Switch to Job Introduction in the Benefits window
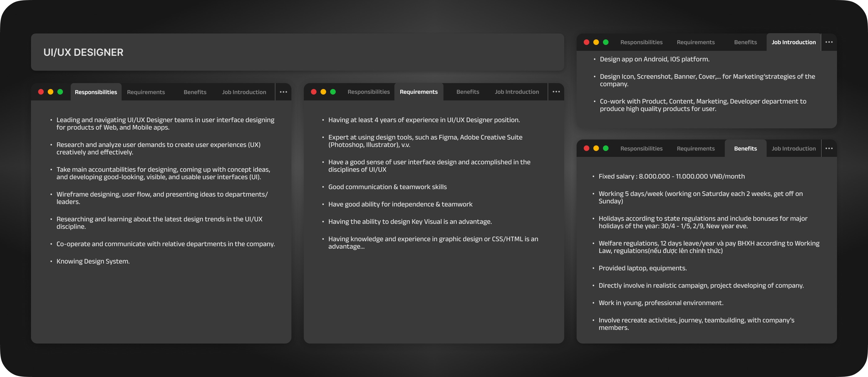 (x=794, y=149)
